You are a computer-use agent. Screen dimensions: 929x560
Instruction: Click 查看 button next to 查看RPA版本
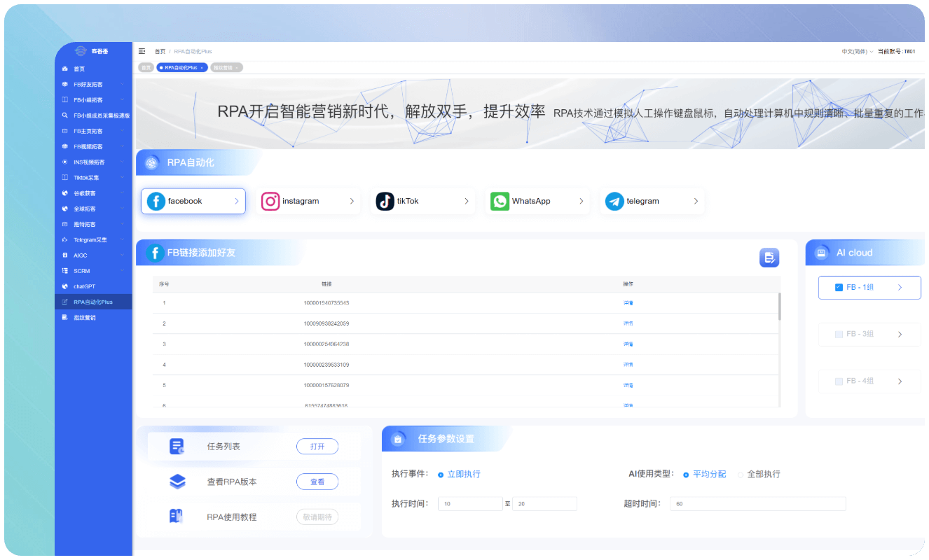[317, 482]
